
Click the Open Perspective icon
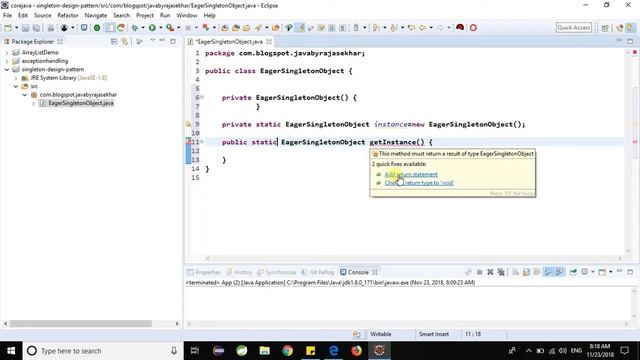click(x=605, y=28)
